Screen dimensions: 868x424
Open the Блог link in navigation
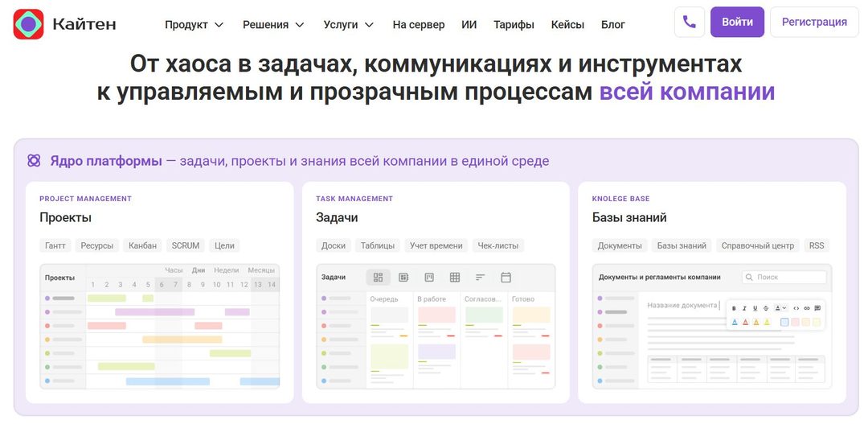coord(612,24)
